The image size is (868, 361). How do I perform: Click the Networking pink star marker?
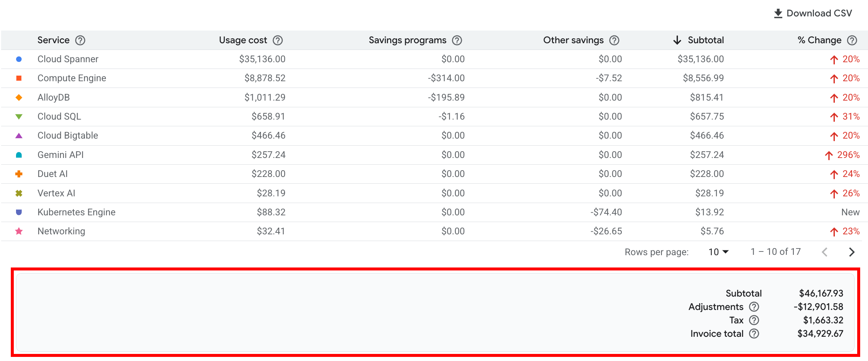click(x=18, y=231)
